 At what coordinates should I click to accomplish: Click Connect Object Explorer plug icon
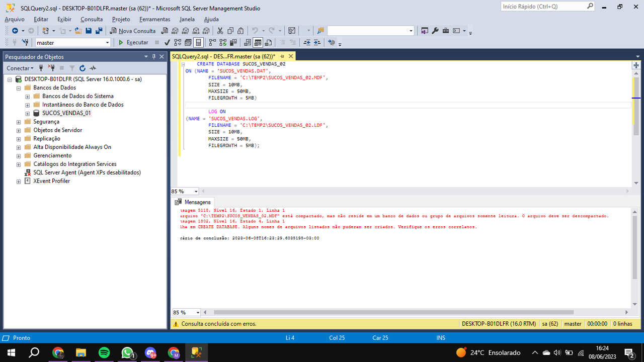pos(41,68)
